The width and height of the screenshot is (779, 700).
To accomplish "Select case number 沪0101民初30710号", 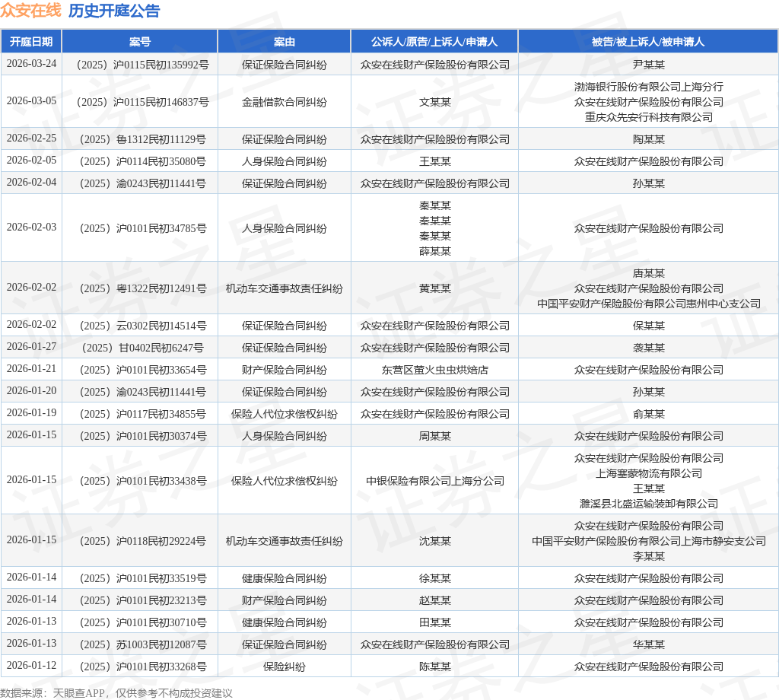I will pos(161,622).
